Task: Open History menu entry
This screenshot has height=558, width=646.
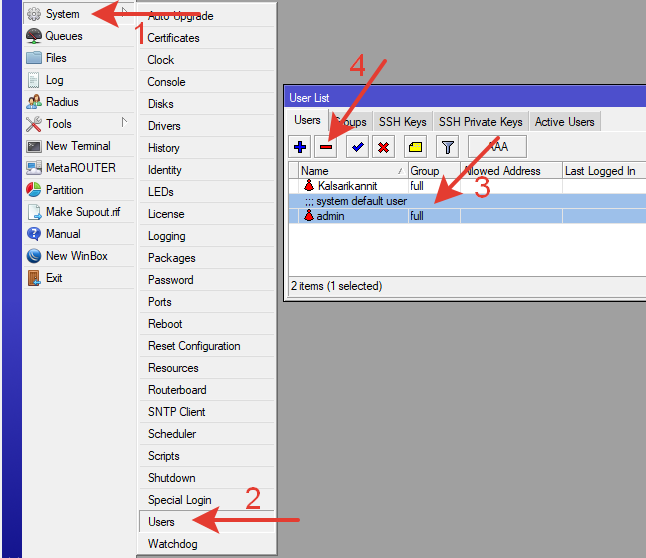Action: click(207, 148)
